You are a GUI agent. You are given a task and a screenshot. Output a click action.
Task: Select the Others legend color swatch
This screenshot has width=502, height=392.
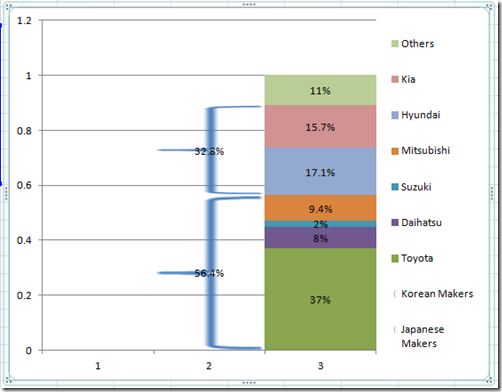pyautogui.click(x=395, y=44)
